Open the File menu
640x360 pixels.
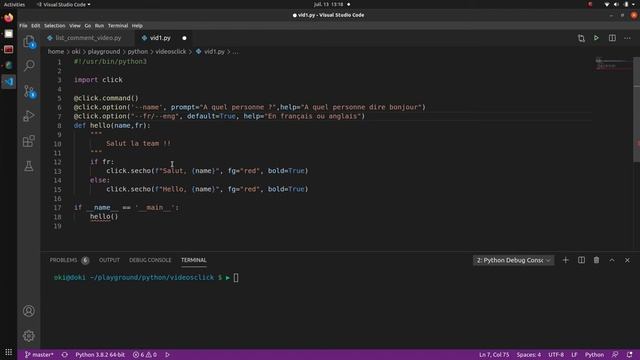click(23, 26)
